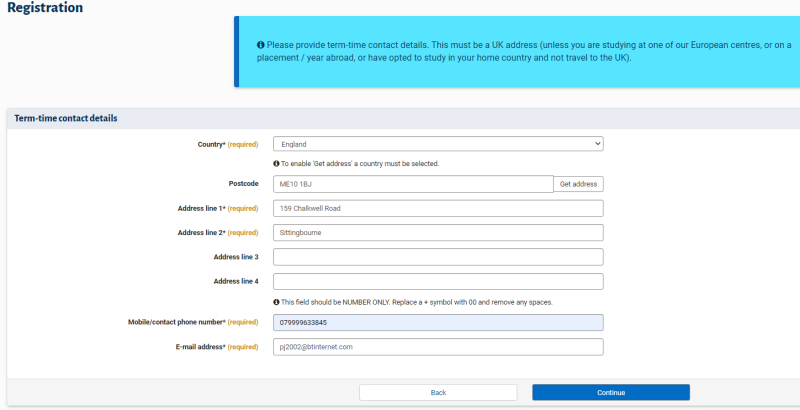This screenshot has width=800, height=410.
Task: Click the empty Address line 3 field
Action: click(x=438, y=257)
